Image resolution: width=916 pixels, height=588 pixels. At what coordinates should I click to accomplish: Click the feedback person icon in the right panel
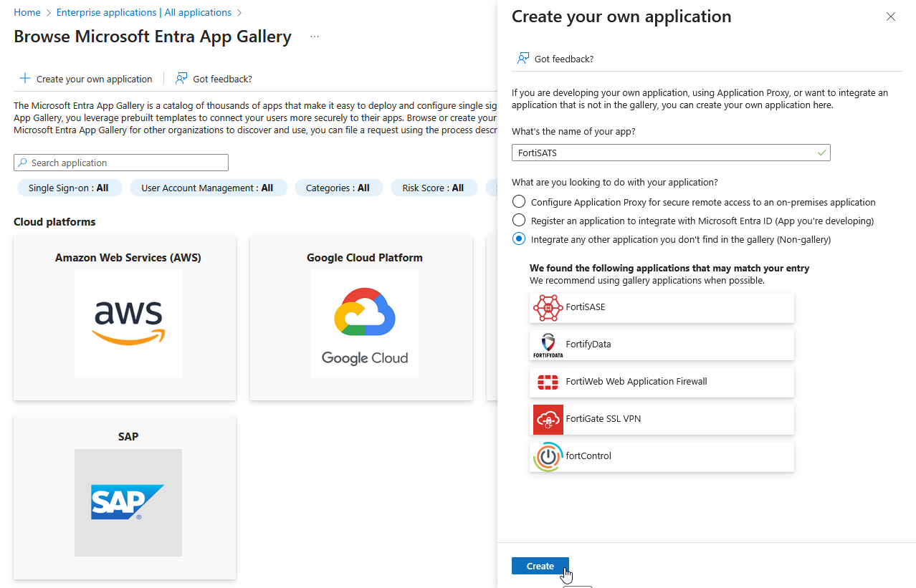click(x=523, y=59)
